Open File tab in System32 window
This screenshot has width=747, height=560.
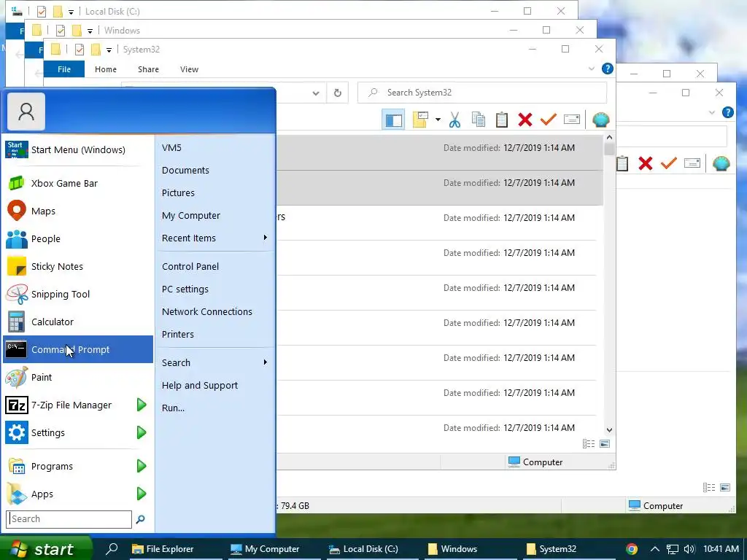tap(64, 69)
